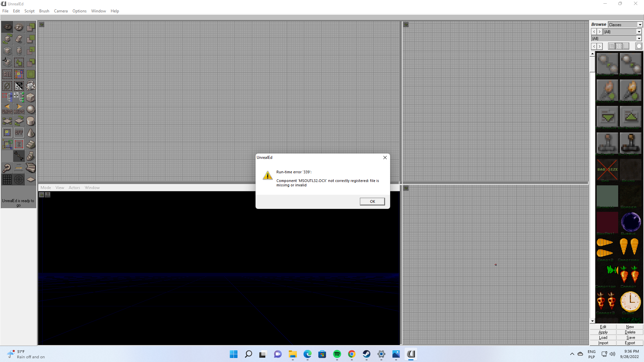The image size is (644, 362).
Task: Toggle the second eye camera mode
Action: click(19, 27)
